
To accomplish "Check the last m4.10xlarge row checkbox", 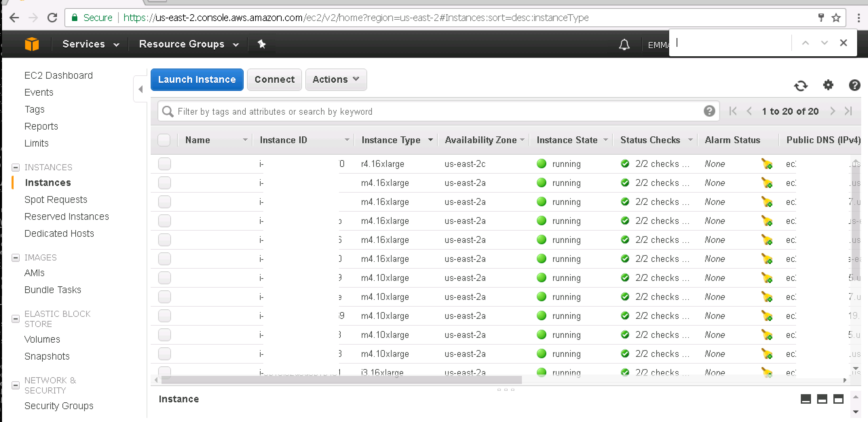I will click(165, 354).
